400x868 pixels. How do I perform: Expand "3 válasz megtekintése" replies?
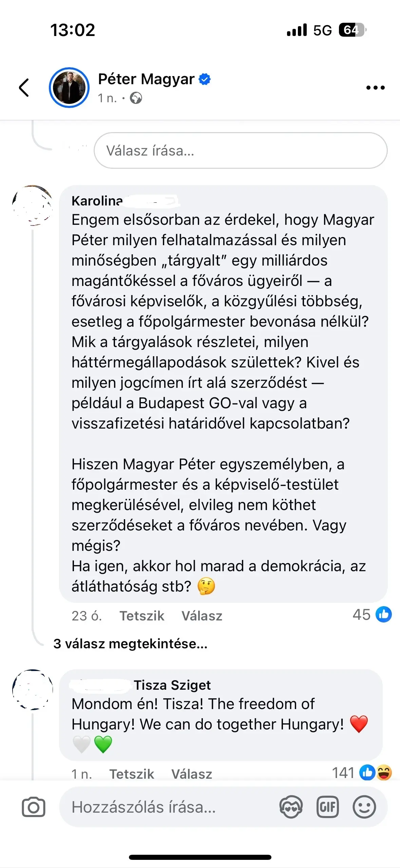[130, 644]
